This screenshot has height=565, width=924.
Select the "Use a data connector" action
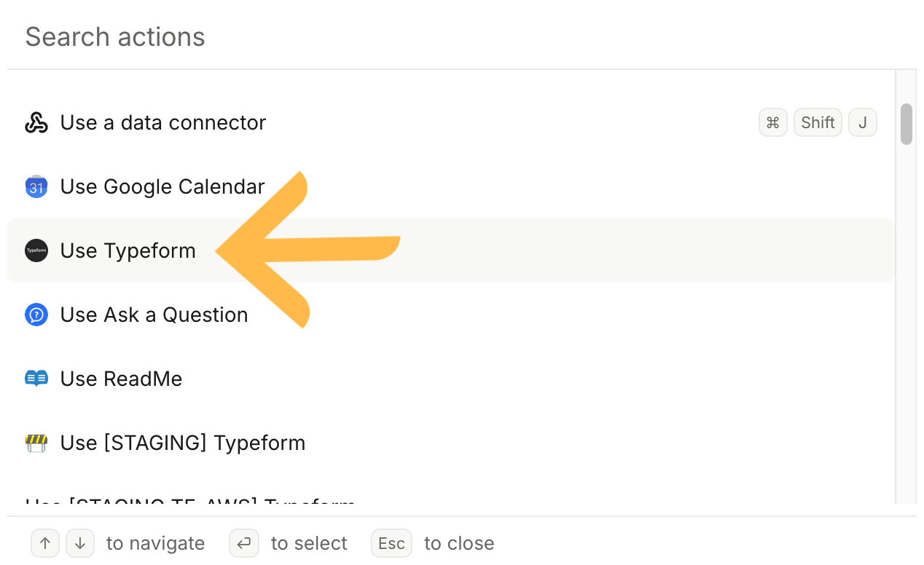pyautogui.click(x=163, y=123)
